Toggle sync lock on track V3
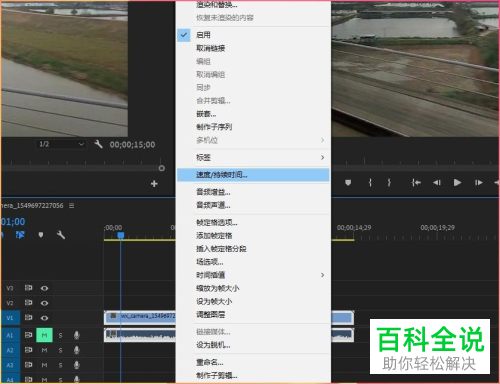500x384 pixels. tap(28, 288)
